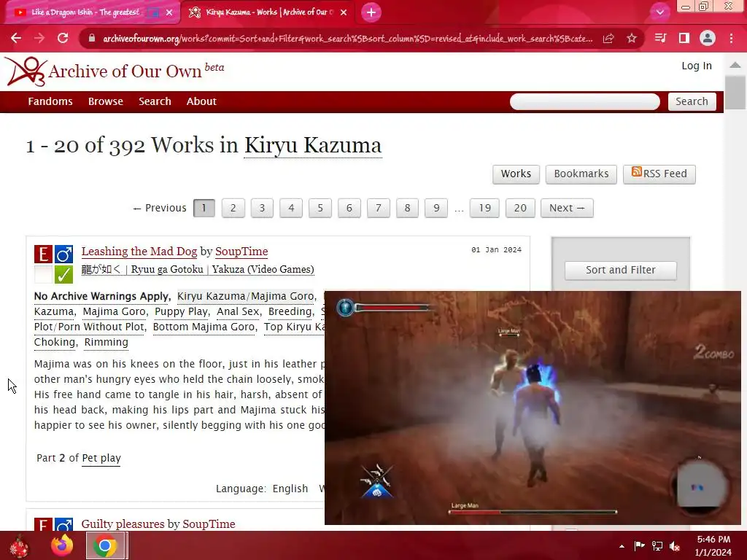Open the work Guilty pleasures

(123, 524)
